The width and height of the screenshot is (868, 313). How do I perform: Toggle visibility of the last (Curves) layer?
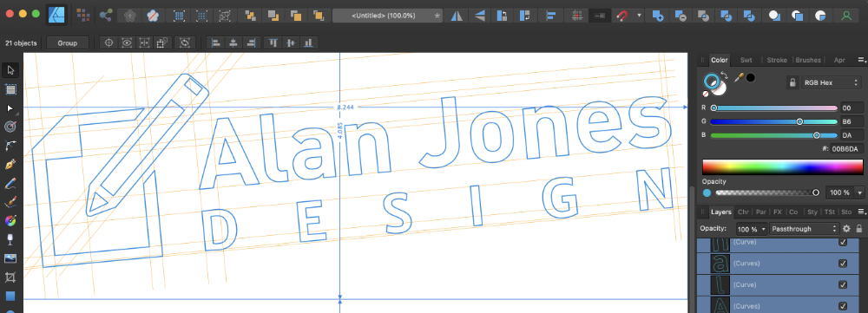coord(843,306)
